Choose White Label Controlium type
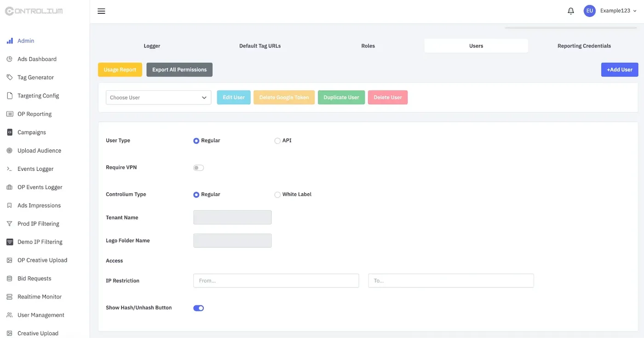The image size is (644, 338). [x=277, y=195]
